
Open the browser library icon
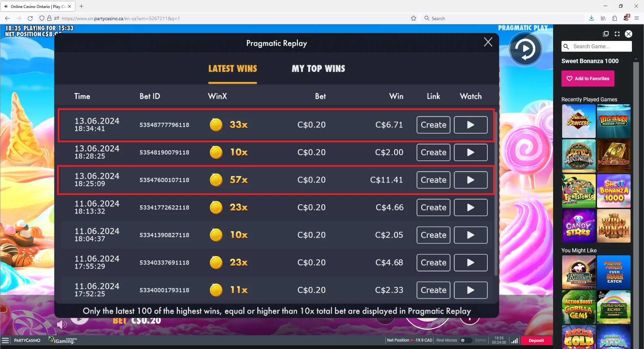point(603,18)
